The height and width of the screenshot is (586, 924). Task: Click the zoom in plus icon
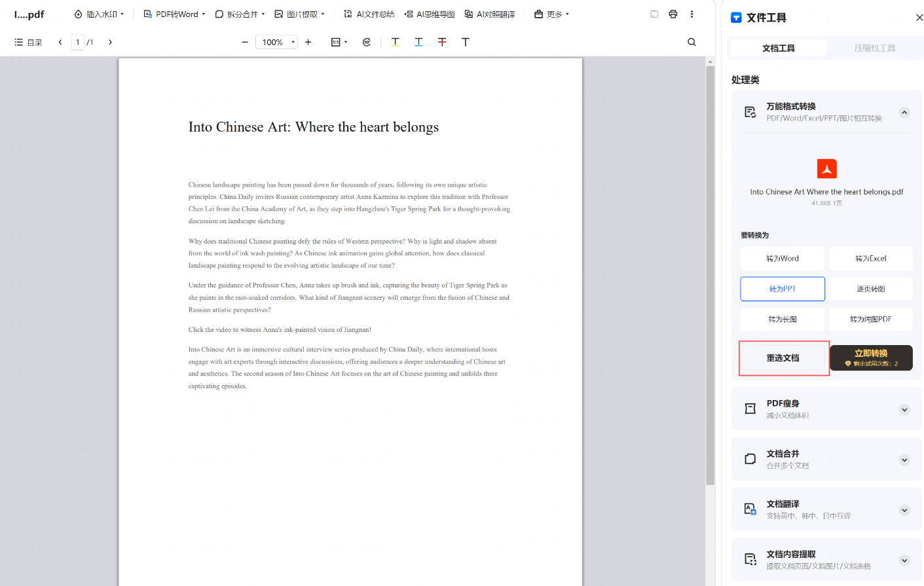(308, 42)
